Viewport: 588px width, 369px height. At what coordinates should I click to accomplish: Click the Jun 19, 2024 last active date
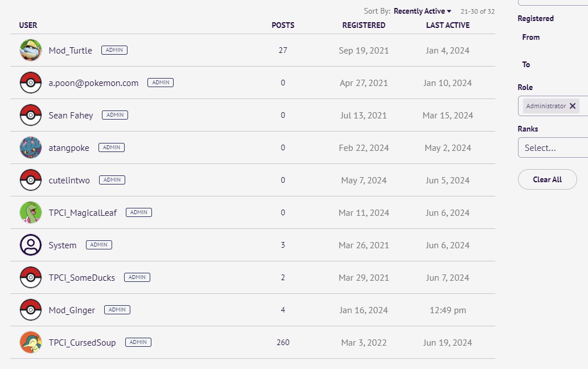(x=448, y=343)
